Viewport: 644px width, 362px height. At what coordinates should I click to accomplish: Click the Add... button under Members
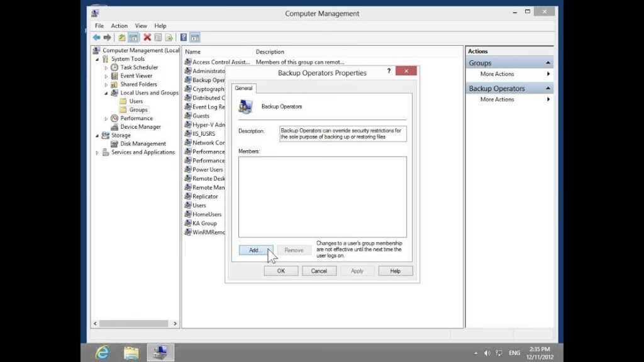(256, 250)
